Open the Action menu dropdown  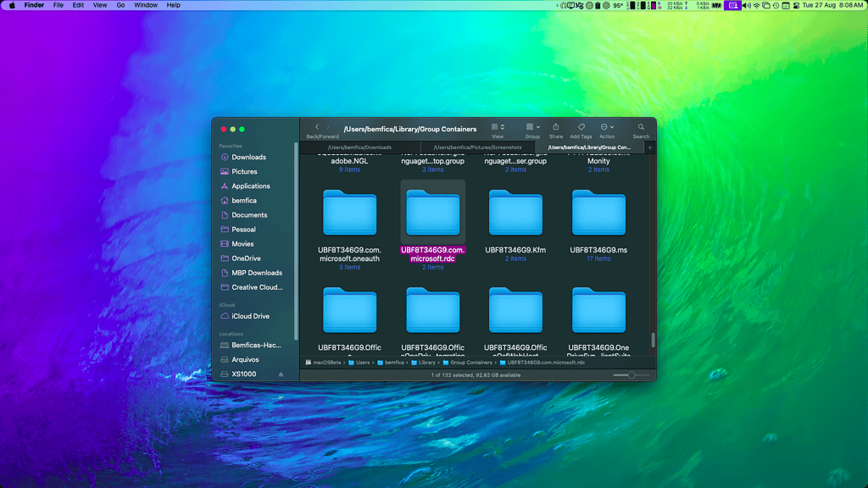click(607, 127)
